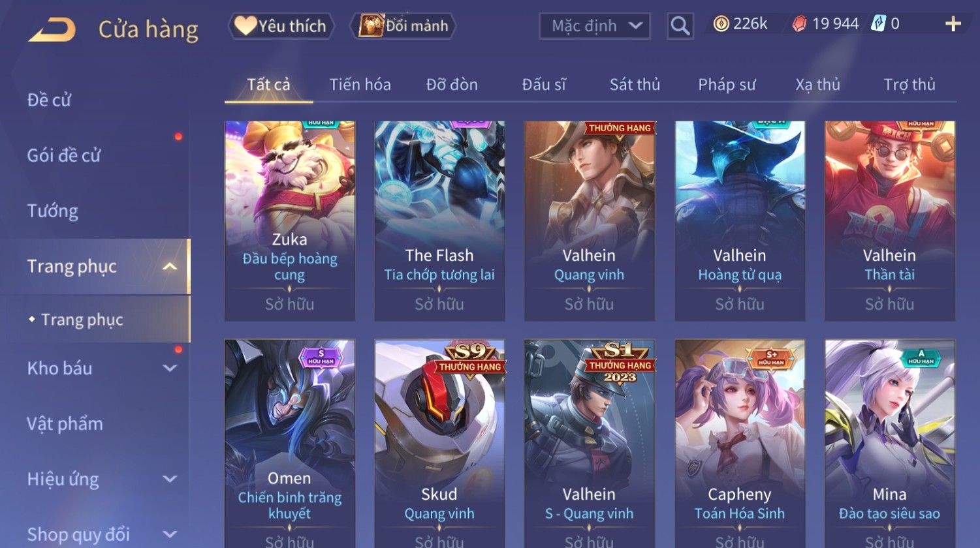The height and width of the screenshot is (548, 980).
Task: Open the search magnifier icon
Action: point(680,26)
